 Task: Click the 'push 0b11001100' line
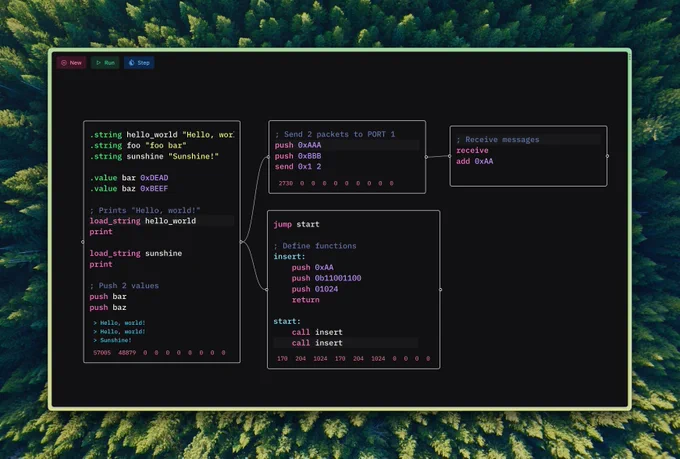[x=326, y=279]
